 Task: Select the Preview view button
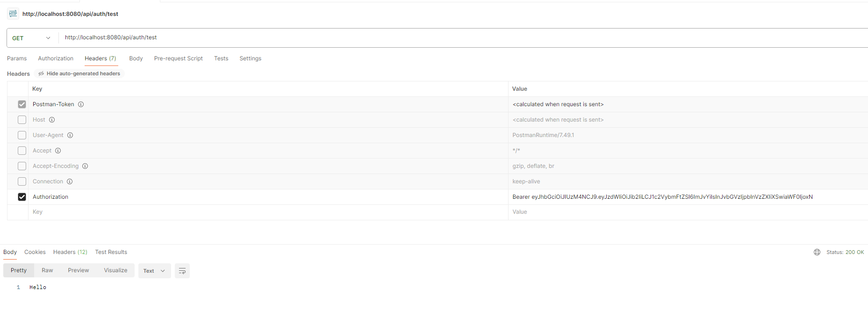click(x=79, y=270)
